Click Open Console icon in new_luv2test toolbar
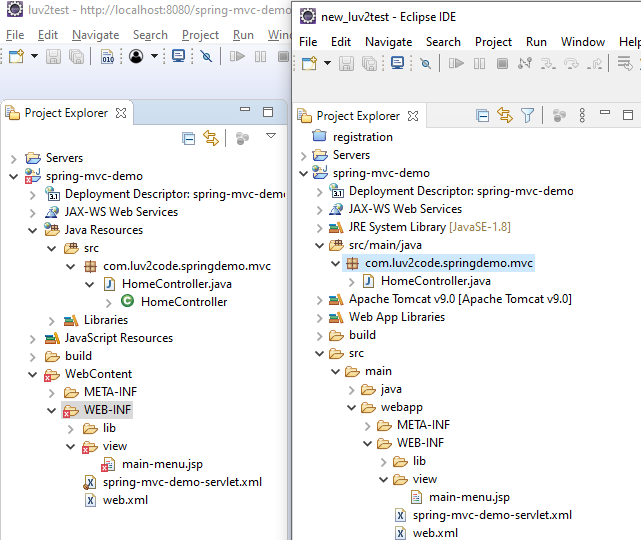 tap(397, 63)
